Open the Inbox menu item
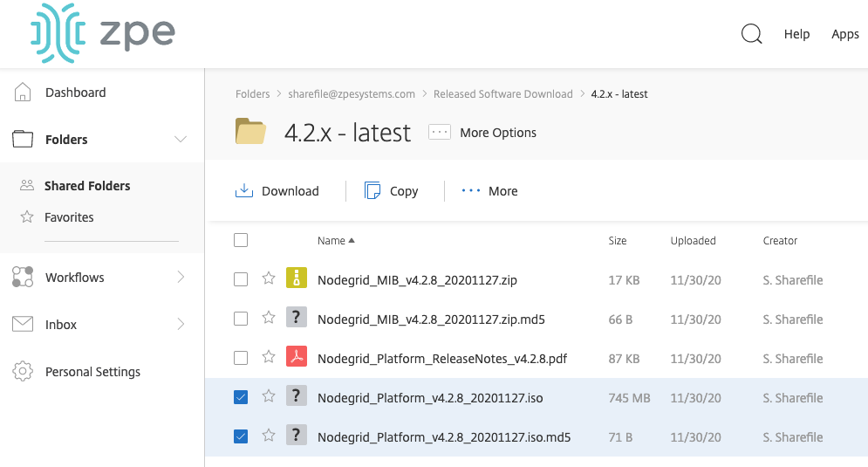The width and height of the screenshot is (868, 467). 61,325
